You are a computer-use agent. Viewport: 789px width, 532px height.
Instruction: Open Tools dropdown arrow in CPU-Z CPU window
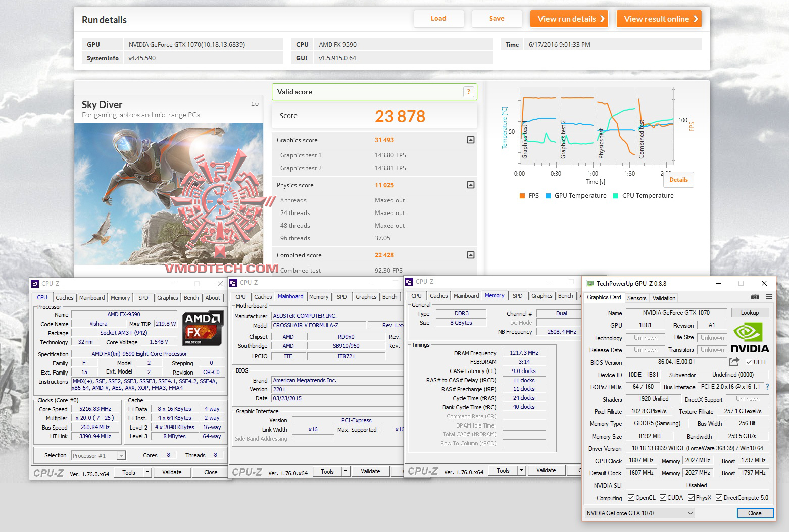click(x=147, y=473)
